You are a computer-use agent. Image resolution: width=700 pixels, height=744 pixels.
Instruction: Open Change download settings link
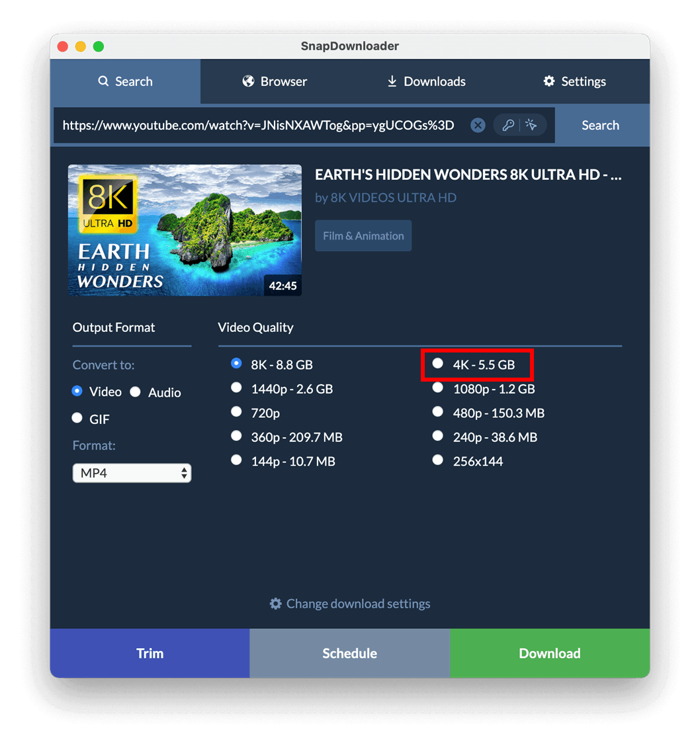pos(350,604)
